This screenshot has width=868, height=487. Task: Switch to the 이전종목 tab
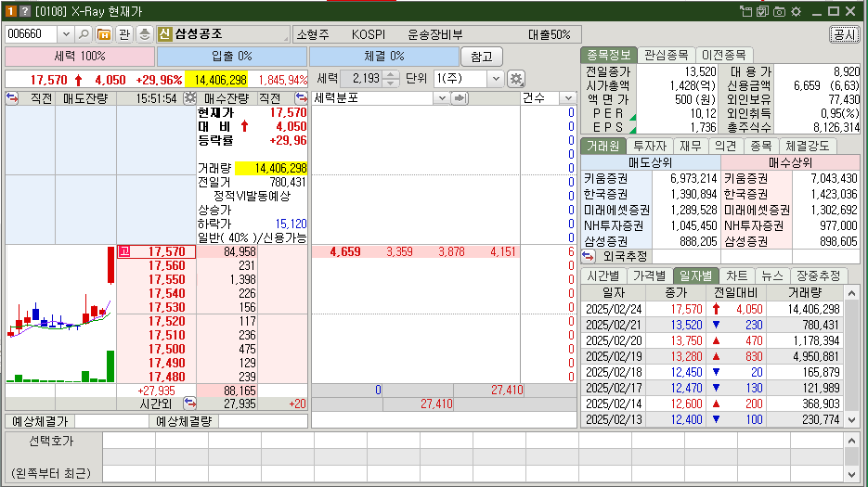pyautogui.click(x=723, y=55)
